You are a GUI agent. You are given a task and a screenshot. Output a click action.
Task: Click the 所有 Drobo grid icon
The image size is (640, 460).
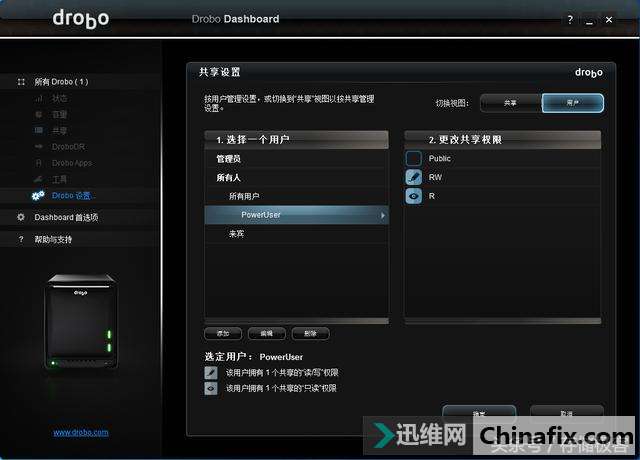coord(21,82)
